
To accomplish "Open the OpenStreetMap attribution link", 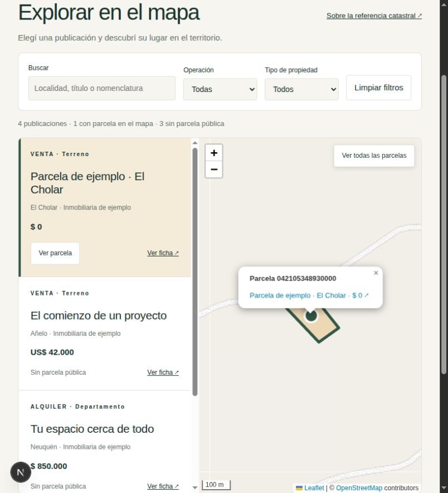I will 359,488.
